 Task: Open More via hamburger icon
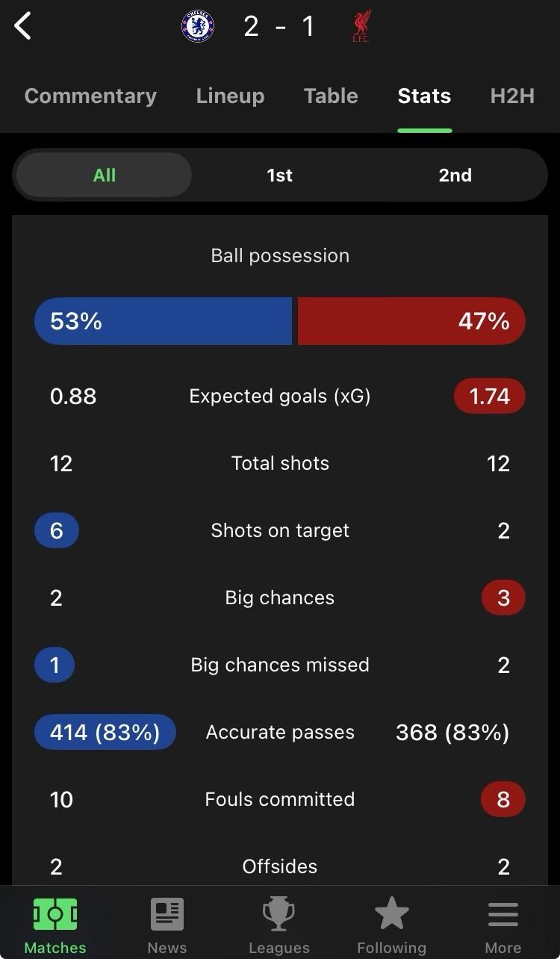(503, 914)
